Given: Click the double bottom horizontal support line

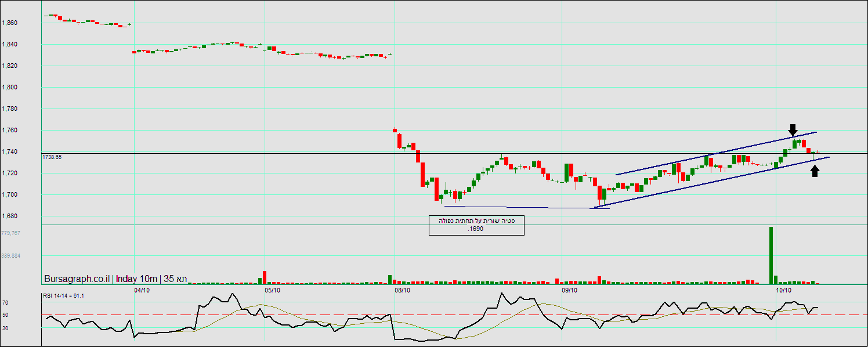Looking at the screenshot, I should pyautogui.click(x=526, y=207).
